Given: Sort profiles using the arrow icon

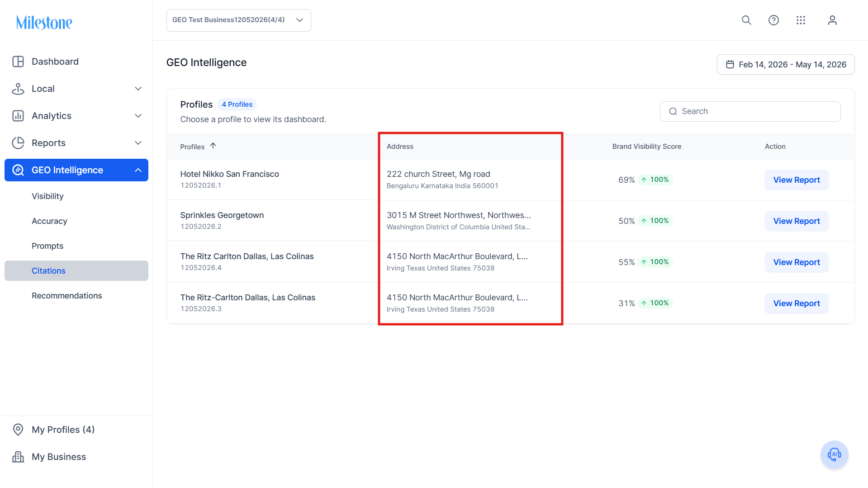Looking at the screenshot, I should tap(213, 146).
